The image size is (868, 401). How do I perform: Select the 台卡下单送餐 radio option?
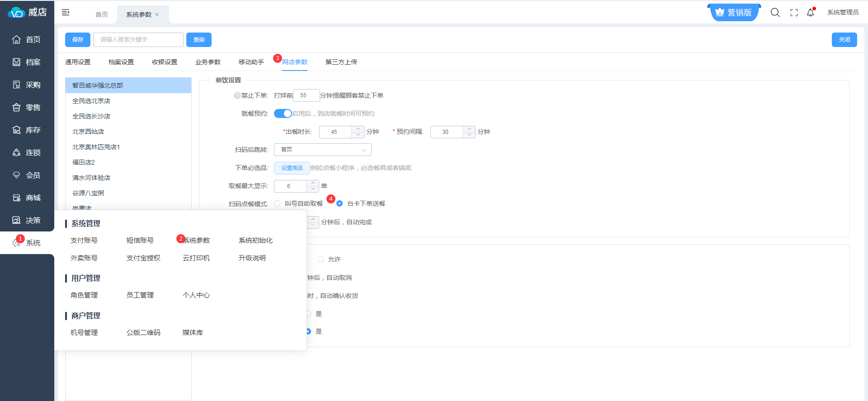[340, 203]
